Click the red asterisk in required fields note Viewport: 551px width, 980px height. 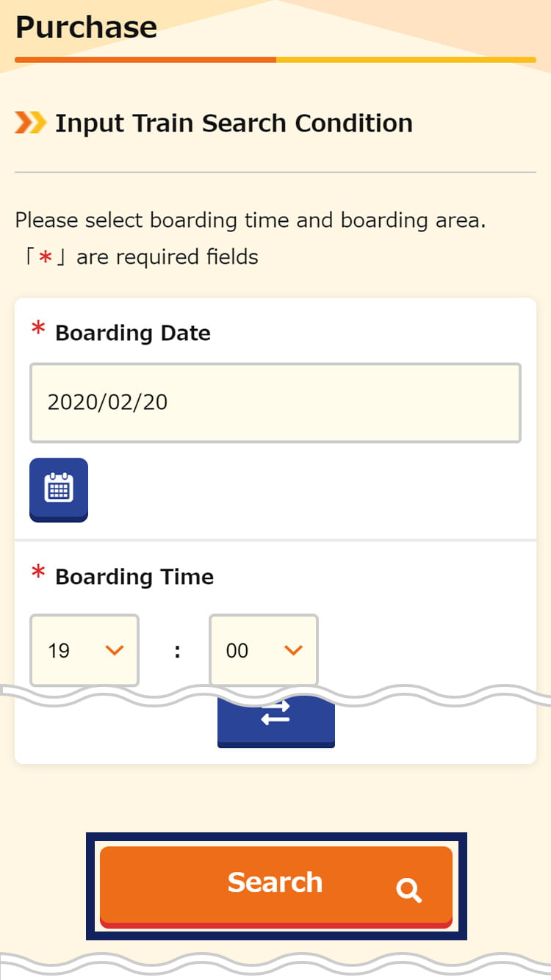click(46, 258)
